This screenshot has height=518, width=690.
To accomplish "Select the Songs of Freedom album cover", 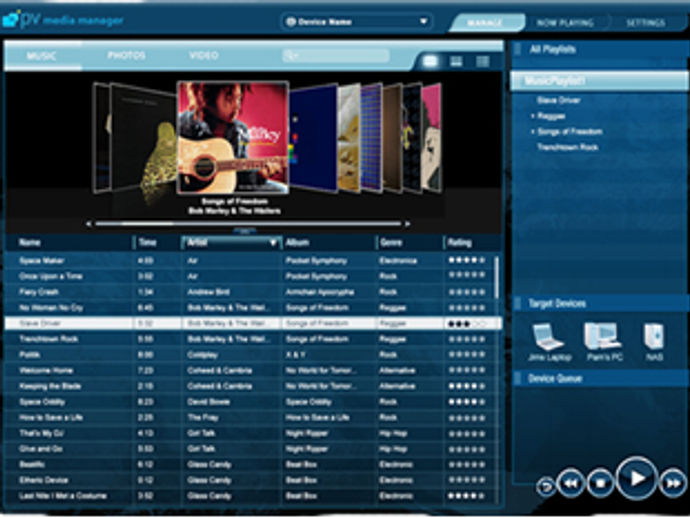I will (233, 137).
